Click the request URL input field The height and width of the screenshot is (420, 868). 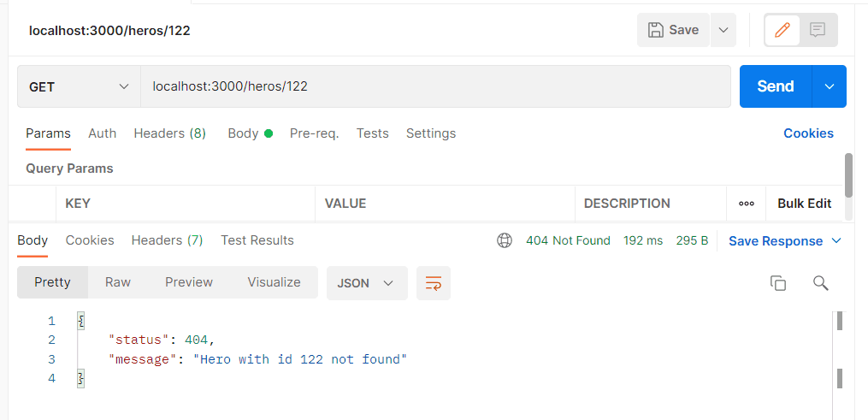434,86
